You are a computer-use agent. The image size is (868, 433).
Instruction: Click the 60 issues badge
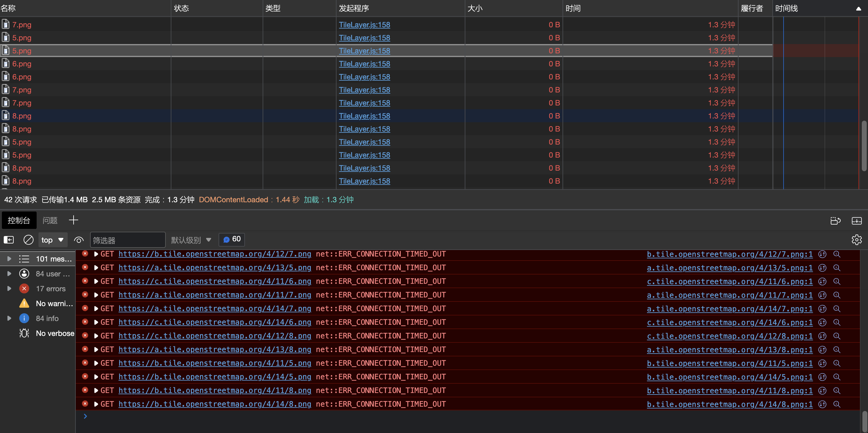point(232,239)
